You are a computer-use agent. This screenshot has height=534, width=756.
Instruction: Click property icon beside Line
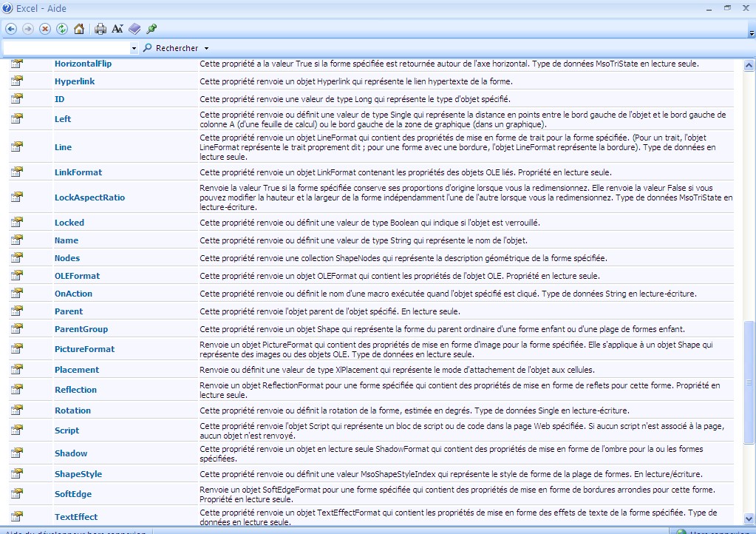17,146
